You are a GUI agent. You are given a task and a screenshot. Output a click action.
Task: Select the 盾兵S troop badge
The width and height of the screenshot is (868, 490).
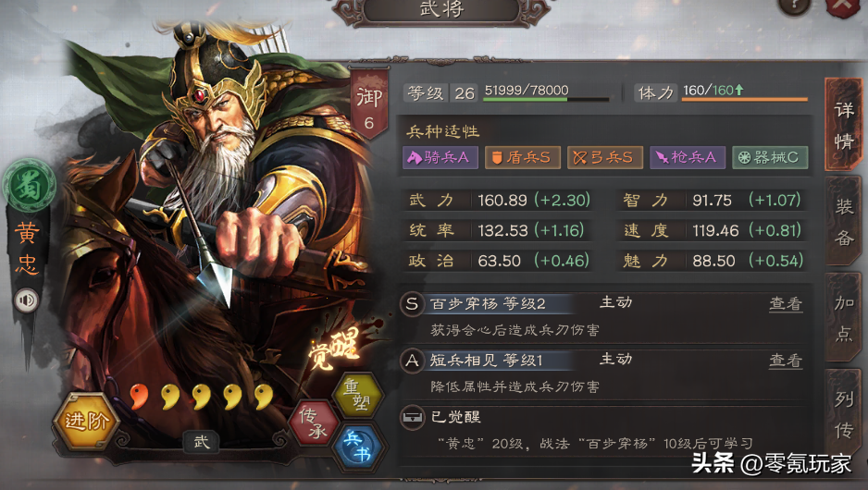(523, 157)
